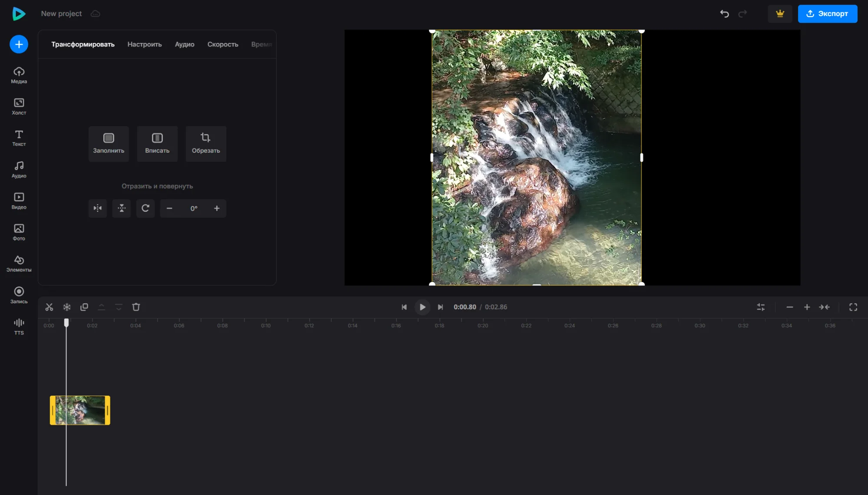
Task: Click the playhead handle on the timeline
Action: click(x=66, y=322)
